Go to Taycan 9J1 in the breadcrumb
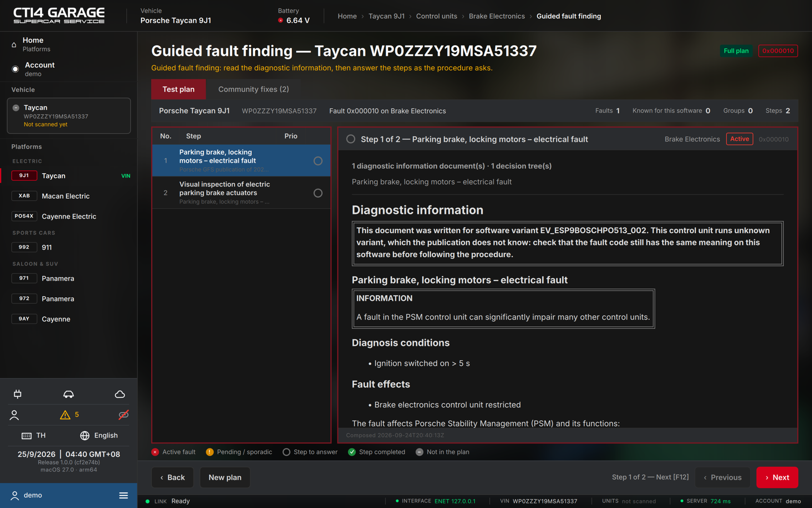This screenshot has height=508, width=812. 387,16
